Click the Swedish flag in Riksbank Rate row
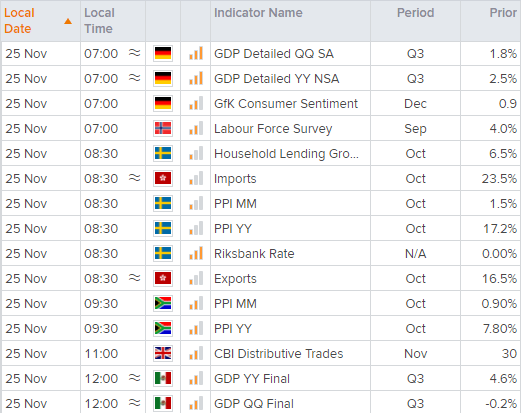Image resolution: width=521 pixels, height=413 pixels. point(163,253)
